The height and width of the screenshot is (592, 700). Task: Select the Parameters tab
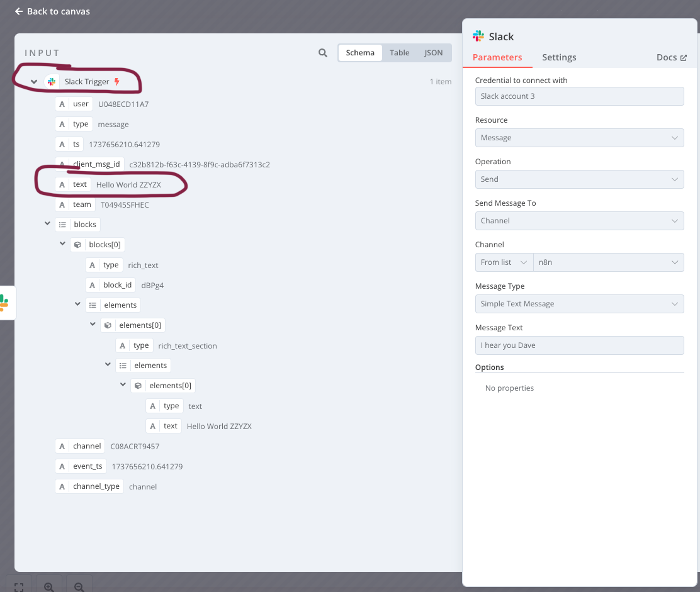[x=497, y=57]
